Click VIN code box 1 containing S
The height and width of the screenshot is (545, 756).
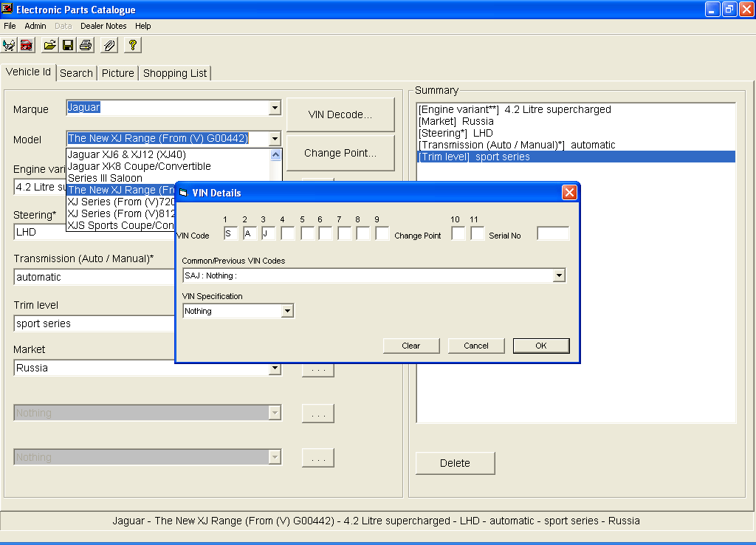pos(231,234)
